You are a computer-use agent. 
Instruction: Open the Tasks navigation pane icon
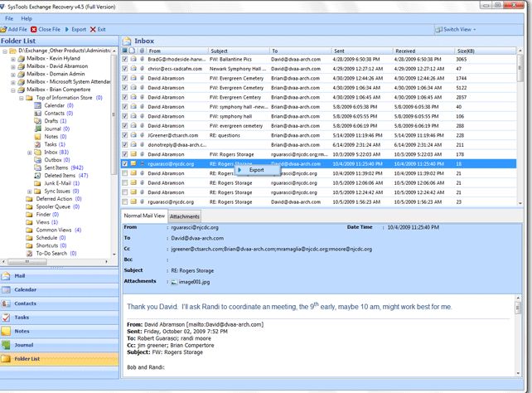pyautogui.click(x=6, y=318)
